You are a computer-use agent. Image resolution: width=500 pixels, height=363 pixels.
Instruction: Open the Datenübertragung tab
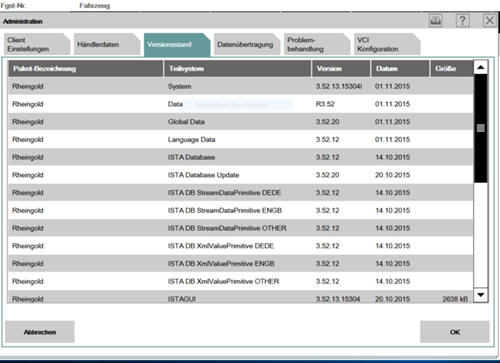pyautogui.click(x=247, y=44)
